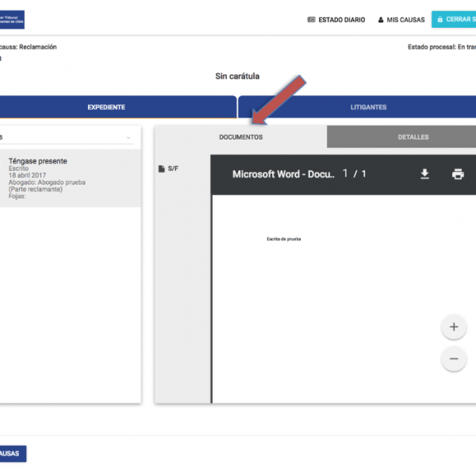Select the Documentos tab
Viewport: 476px width, 476px height.
(x=240, y=137)
